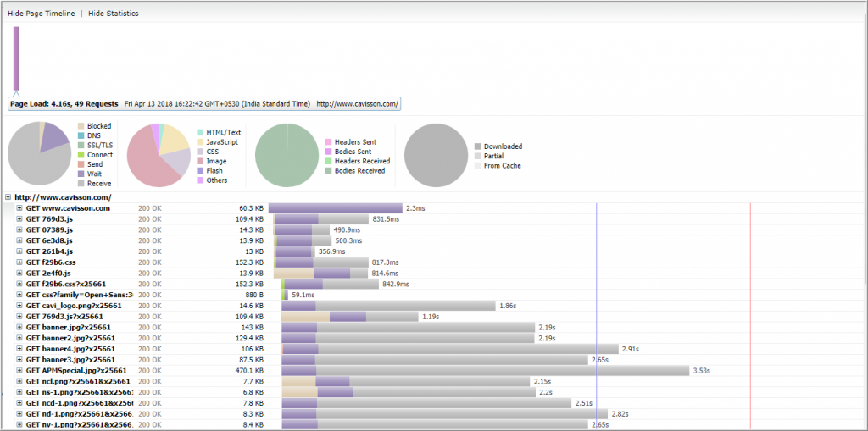This screenshot has height=431, width=868.
Task: Click the 2.3ms bar for www.cavisson.com
Action: (336, 208)
